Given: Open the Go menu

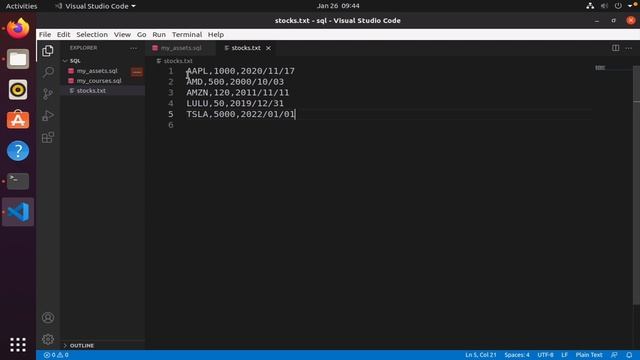Looking at the screenshot, I should pos(141,34).
